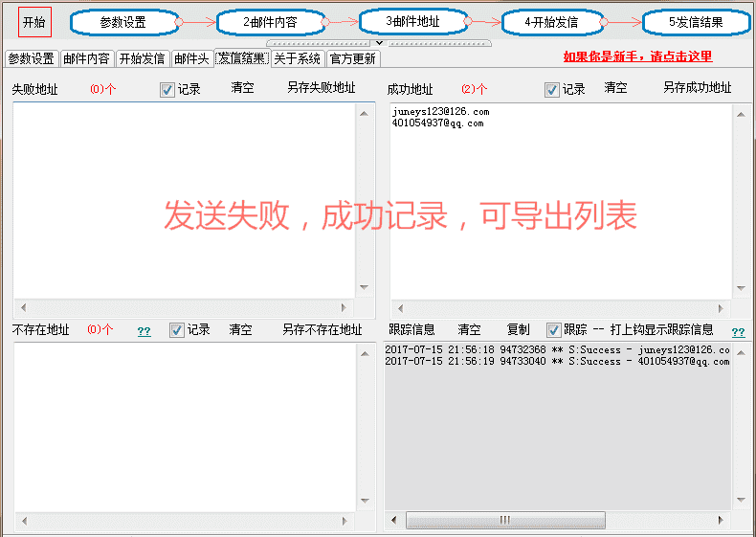756x537 pixels.
Task: Select juneys123@126.com in the success list
Action: point(440,111)
